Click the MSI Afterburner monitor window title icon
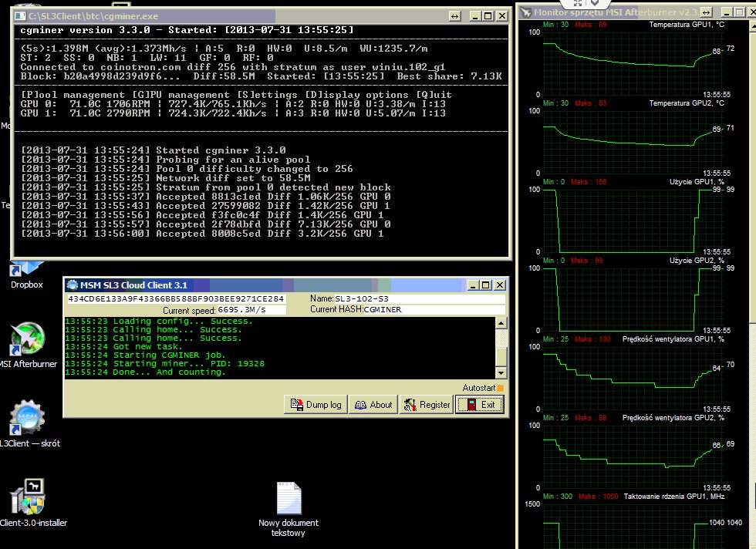Viewport: 756px width, 549px height. click(x=525, y=12)
